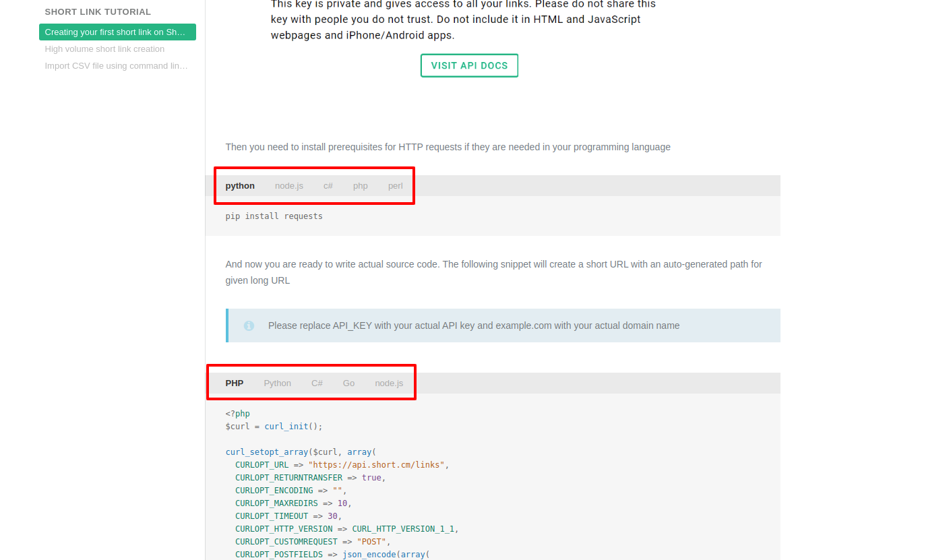949x560 pixels.
Task: Switch to the c# prerequisites tab
Action: coord(328,186)
